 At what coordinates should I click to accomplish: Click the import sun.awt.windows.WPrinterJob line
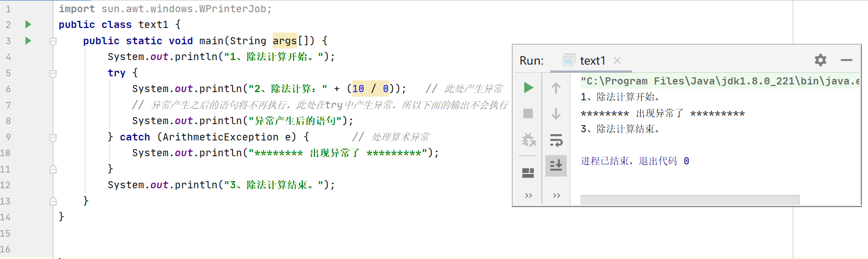pos(165,9)
